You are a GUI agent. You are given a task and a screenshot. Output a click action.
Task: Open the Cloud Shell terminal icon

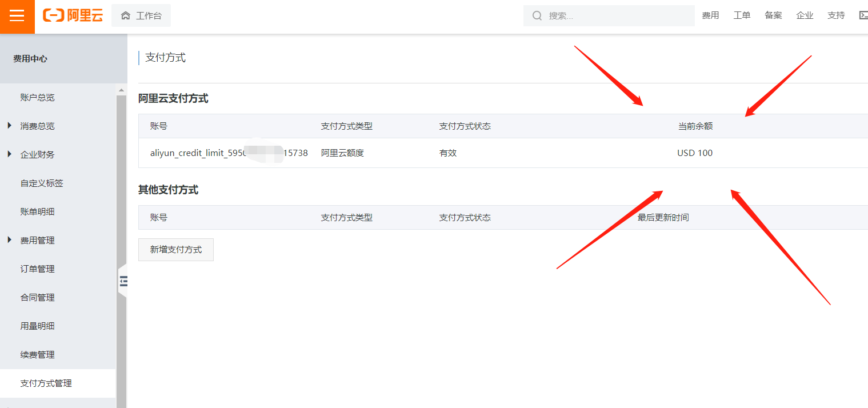click(863, 16)
